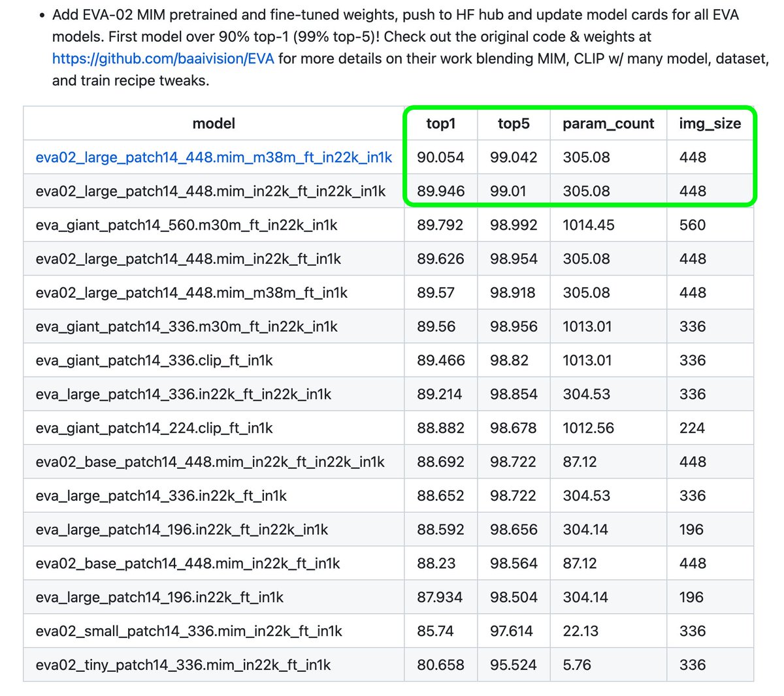Click the 99.042 top5 score cell
The height and width of the screenshot is (696, 784).
click(514, 157)
